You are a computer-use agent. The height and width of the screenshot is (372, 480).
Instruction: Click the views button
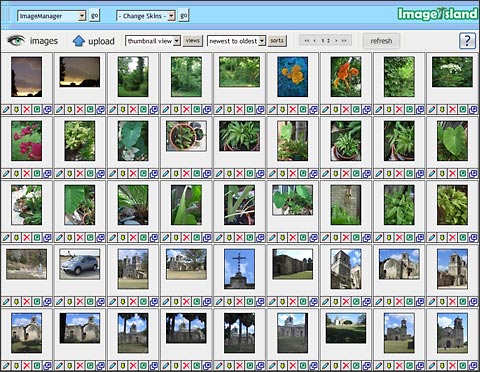tap(192, 41)
